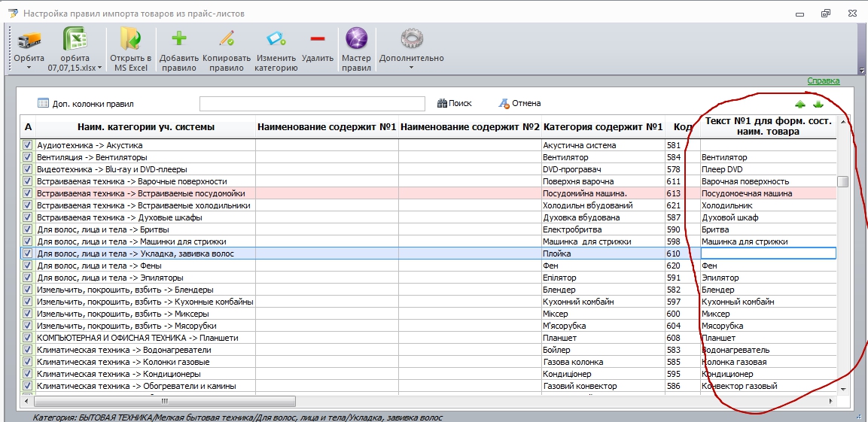This screenshot has width=868, height=422.
Task: Toggle checkbox for Планшети row
Action: (28, 338)
